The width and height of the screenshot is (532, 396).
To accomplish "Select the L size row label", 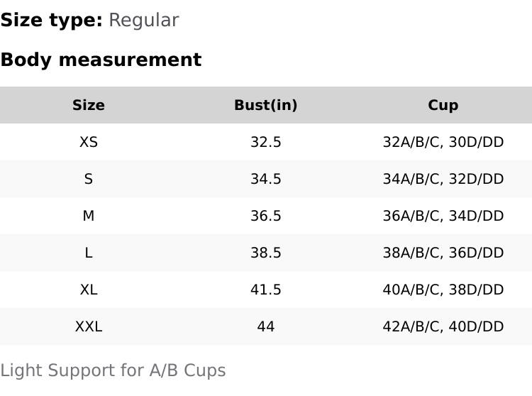I will 89,253.
